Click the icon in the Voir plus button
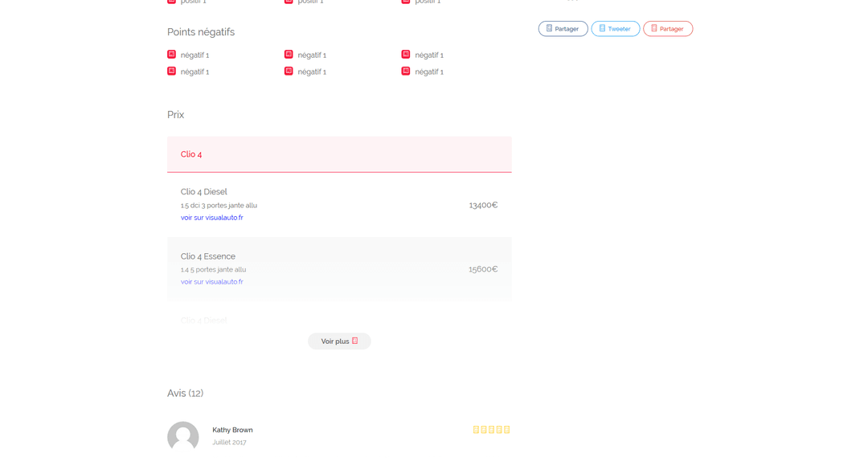Screen dimensions: 868x458 (x=355, y=341)
